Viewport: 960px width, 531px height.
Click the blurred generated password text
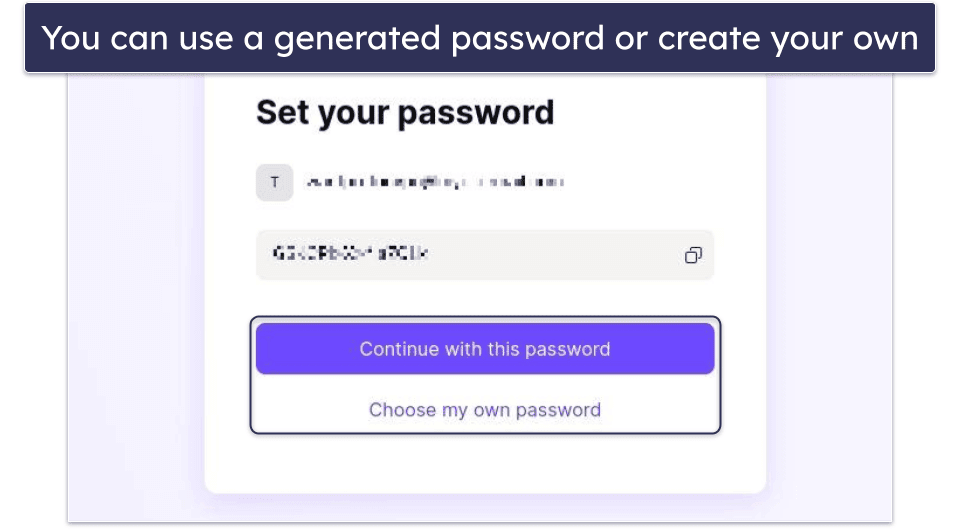click(350, 255)
